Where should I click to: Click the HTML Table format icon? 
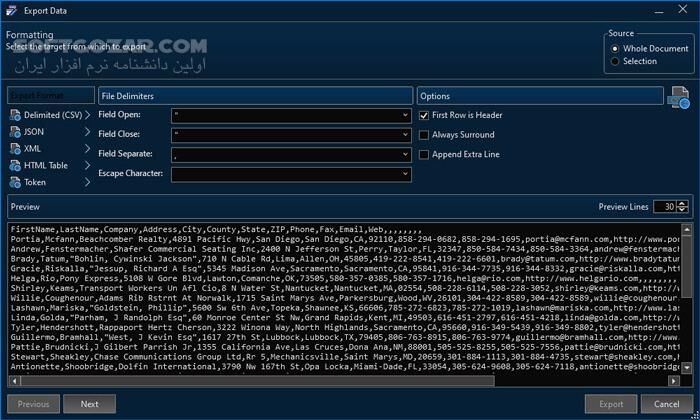[x=15, y=166]
